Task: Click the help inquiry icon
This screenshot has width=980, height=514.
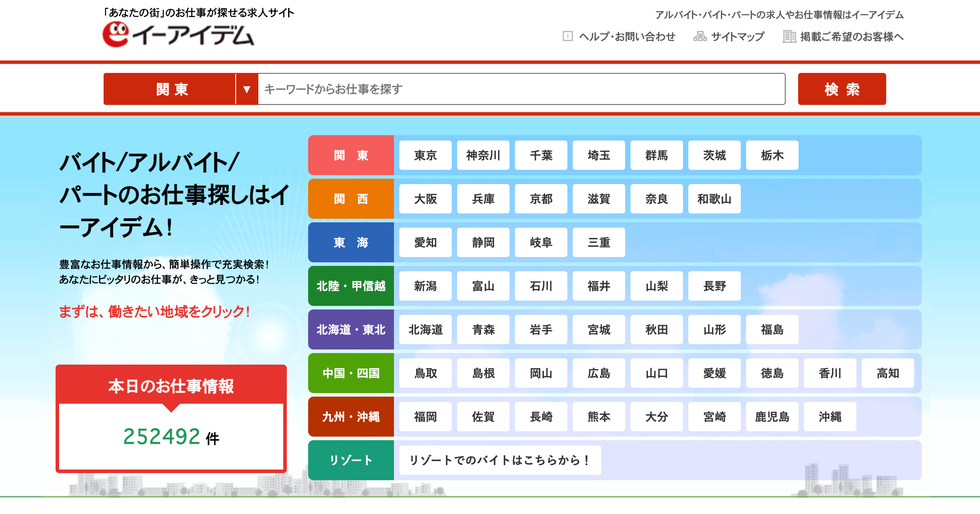Action: pos(567,36)
